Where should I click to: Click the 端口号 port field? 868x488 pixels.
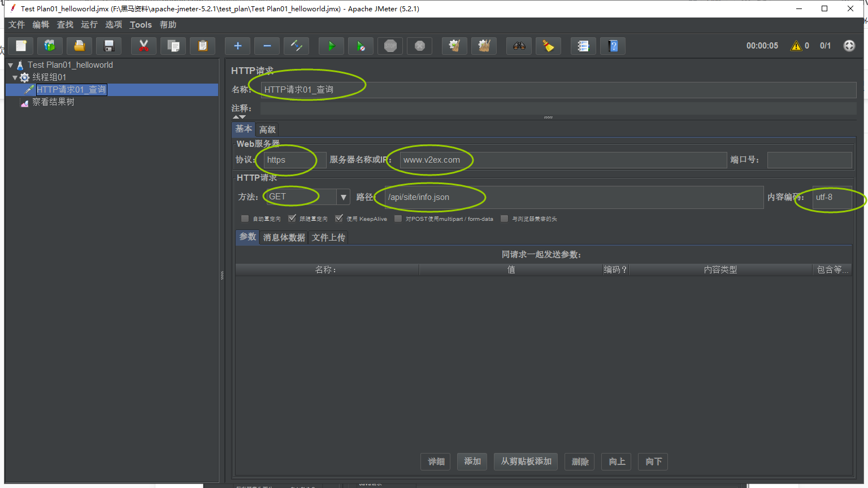tap(809, 160)
